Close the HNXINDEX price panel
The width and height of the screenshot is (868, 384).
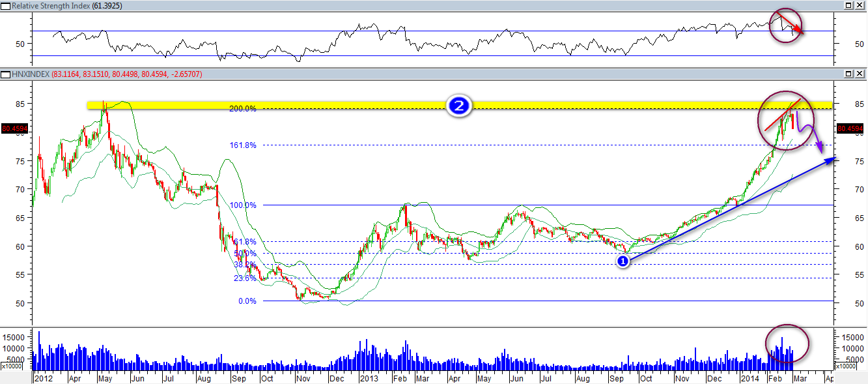tap(860, 74)
